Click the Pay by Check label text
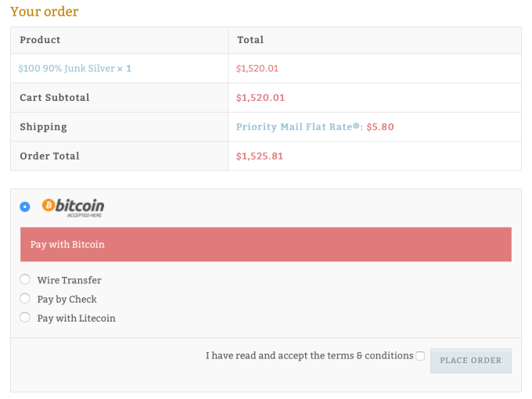Screen dimensions: 532x399 pyautogui.click(x=67, y=300)
